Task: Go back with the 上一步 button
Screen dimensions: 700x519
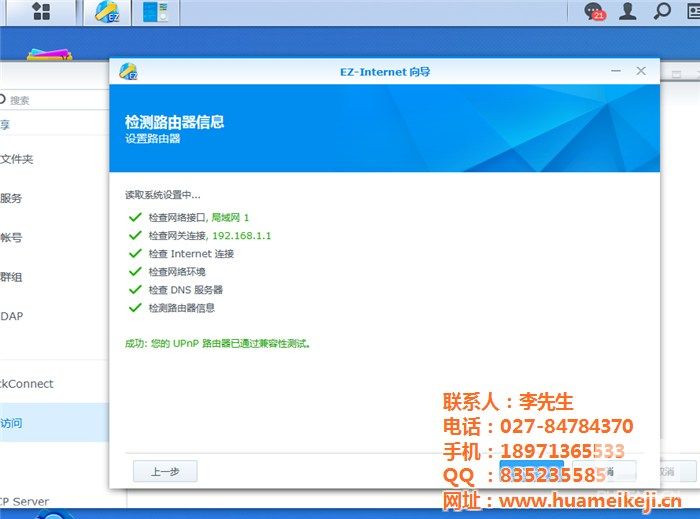Action: [165, 471]
